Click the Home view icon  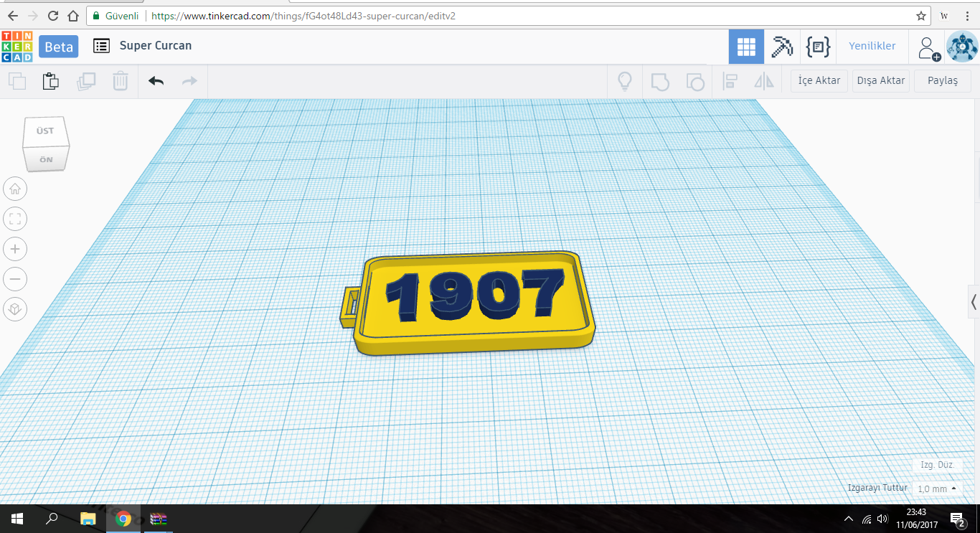[x=15, y=189]
